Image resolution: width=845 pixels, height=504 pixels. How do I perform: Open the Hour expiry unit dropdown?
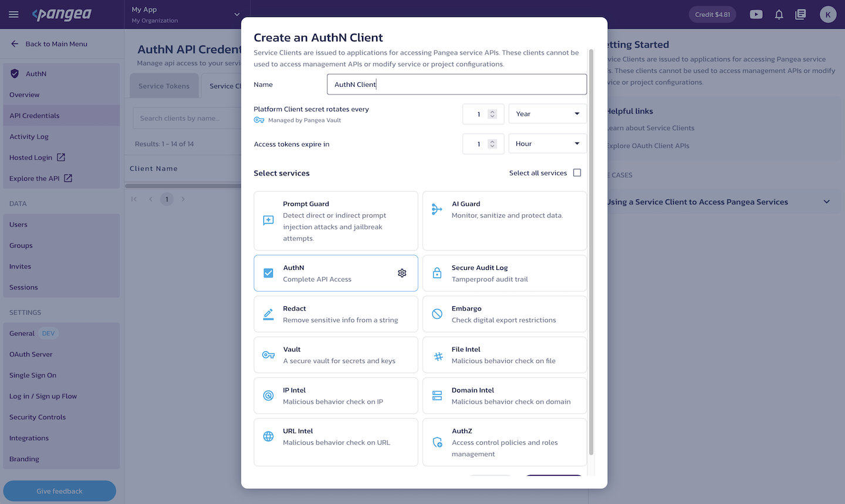click(547, 144)
